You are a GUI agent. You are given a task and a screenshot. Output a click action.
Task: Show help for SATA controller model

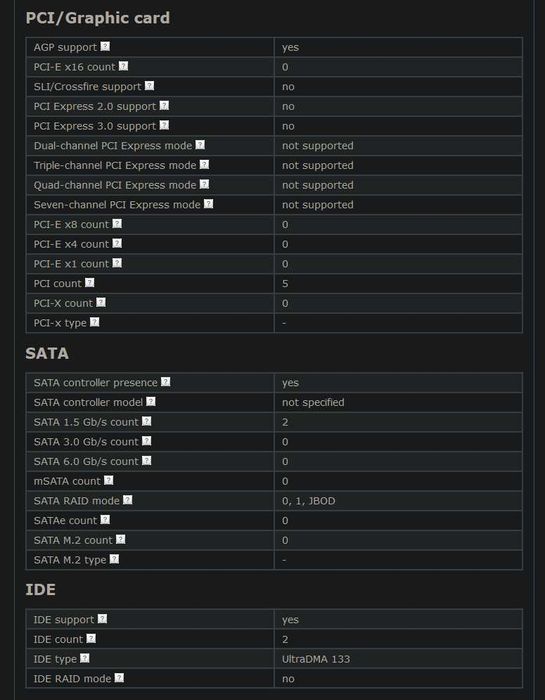point(151,401)
